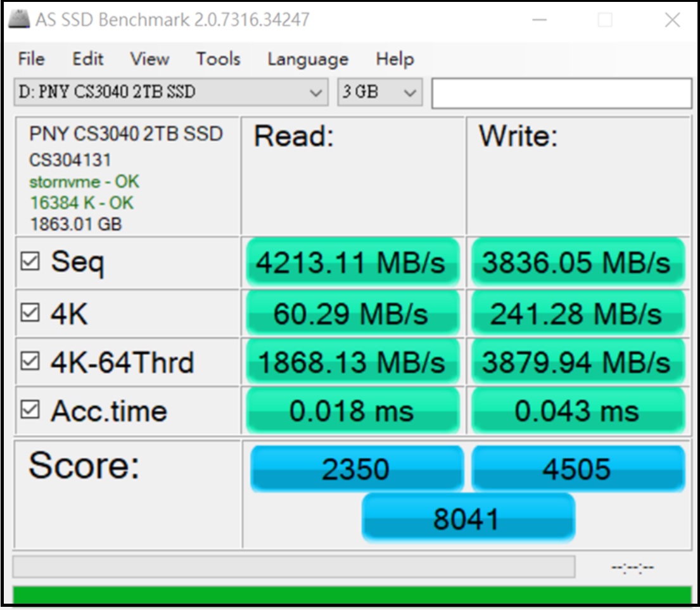The height and width of the screenshot is (610, 700).
Task: Close the AS SSD Benchmark window
Action: tap(672, 20)
